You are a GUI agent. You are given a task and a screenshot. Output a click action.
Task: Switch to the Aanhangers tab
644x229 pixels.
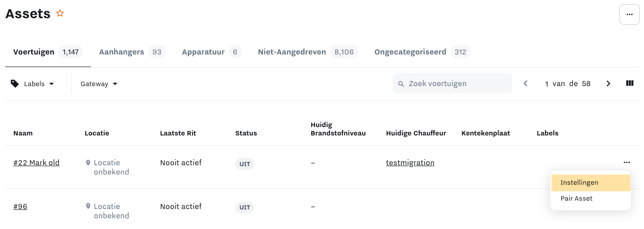tap(132, 52)
